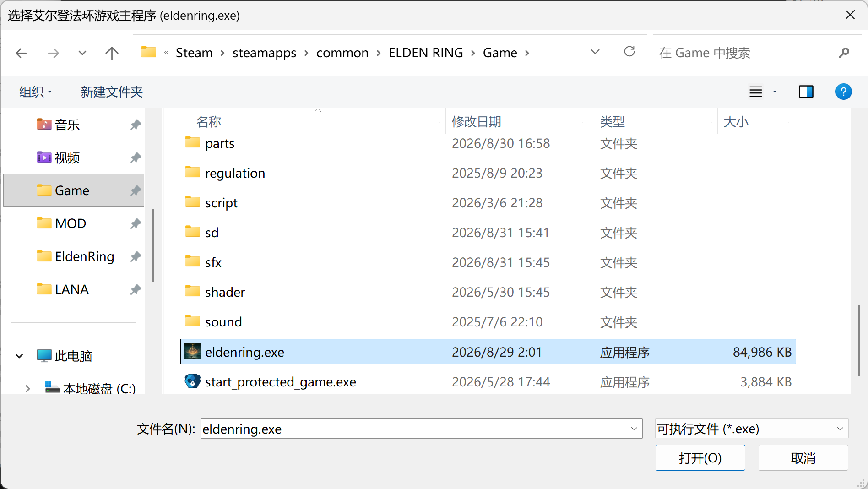Screen dimensions: 868x489
Task: Open the blue help button
Action: tap(843, 92)
